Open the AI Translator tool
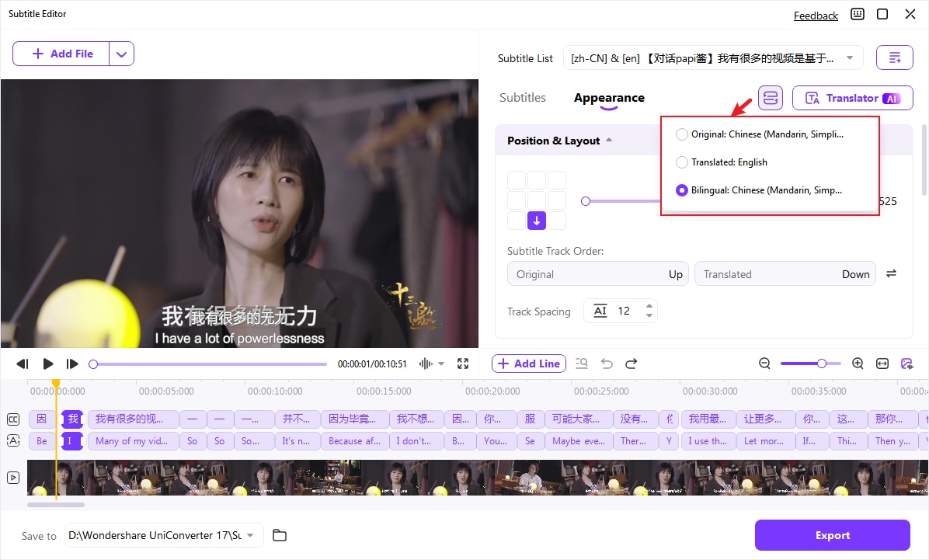The image size is (929, 560). [x=852, y=98]
